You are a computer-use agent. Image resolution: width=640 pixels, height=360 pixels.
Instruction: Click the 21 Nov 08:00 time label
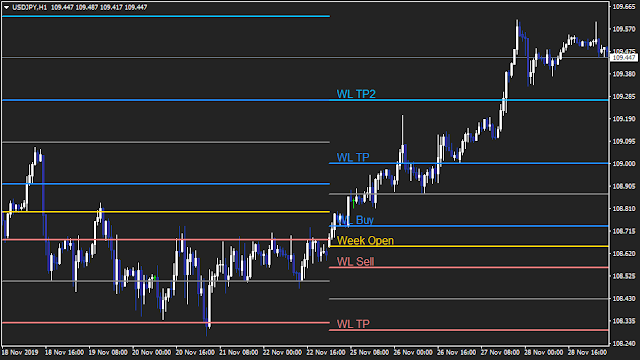coord(239,352)
